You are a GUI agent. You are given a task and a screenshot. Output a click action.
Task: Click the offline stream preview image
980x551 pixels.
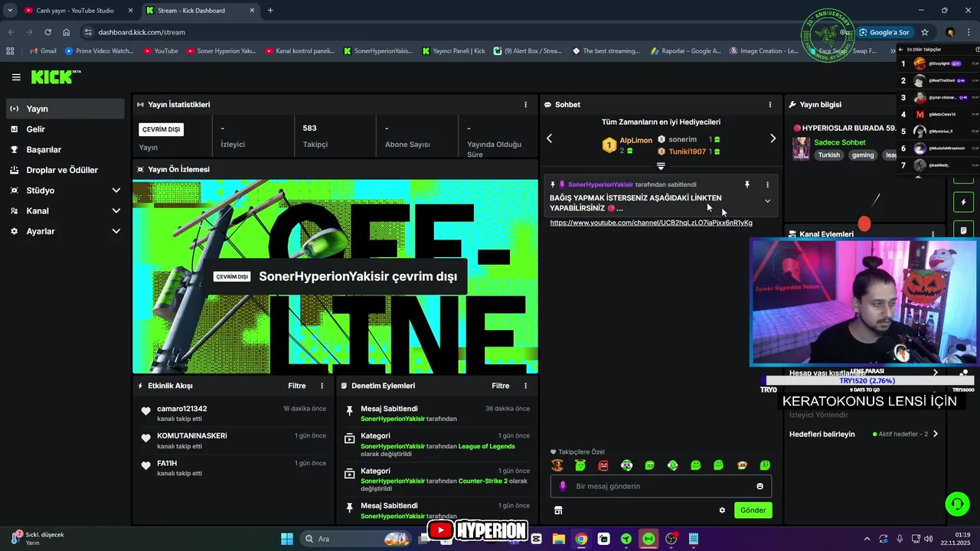335,276
